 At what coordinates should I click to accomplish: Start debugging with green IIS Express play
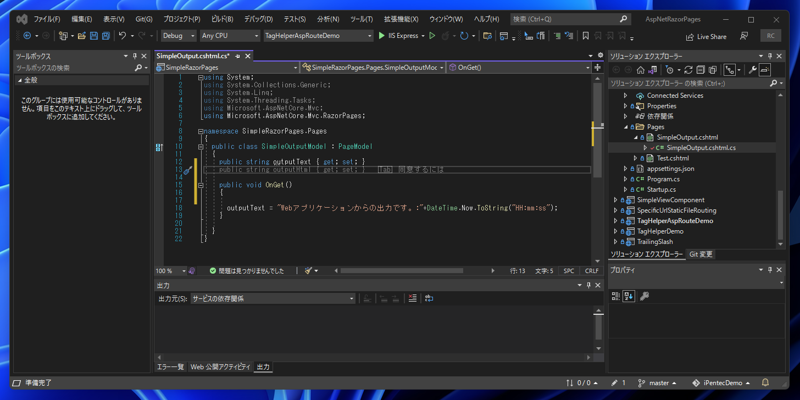click(382, 36)
